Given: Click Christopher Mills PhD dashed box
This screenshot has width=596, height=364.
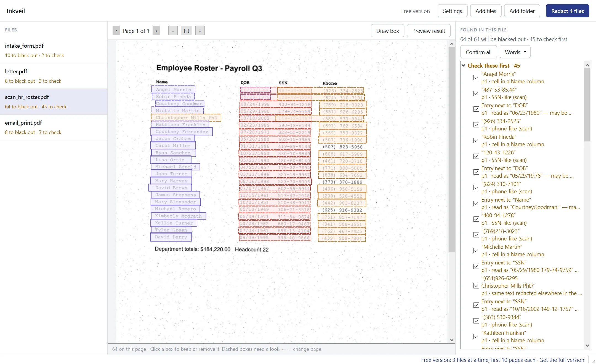Looking at the screenshot, I should pyautogui.click(x=186, y=118).
